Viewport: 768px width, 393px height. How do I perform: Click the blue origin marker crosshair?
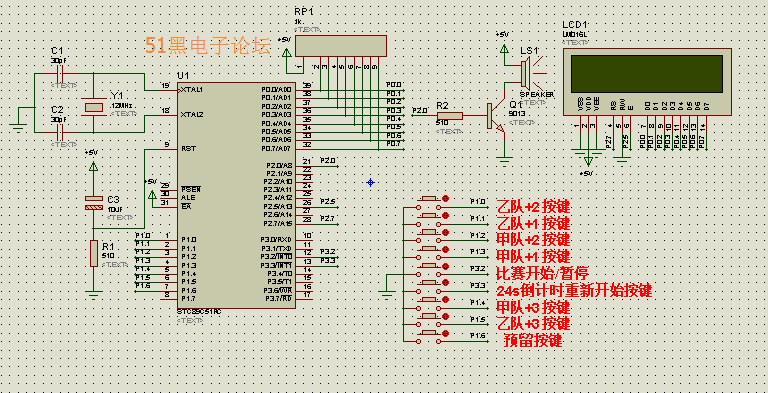pos(370,182)
